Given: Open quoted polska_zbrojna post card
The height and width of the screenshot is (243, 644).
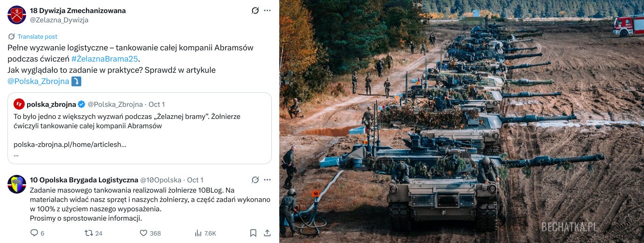Looking at the screenshot, I should click(x=140, y=128).
